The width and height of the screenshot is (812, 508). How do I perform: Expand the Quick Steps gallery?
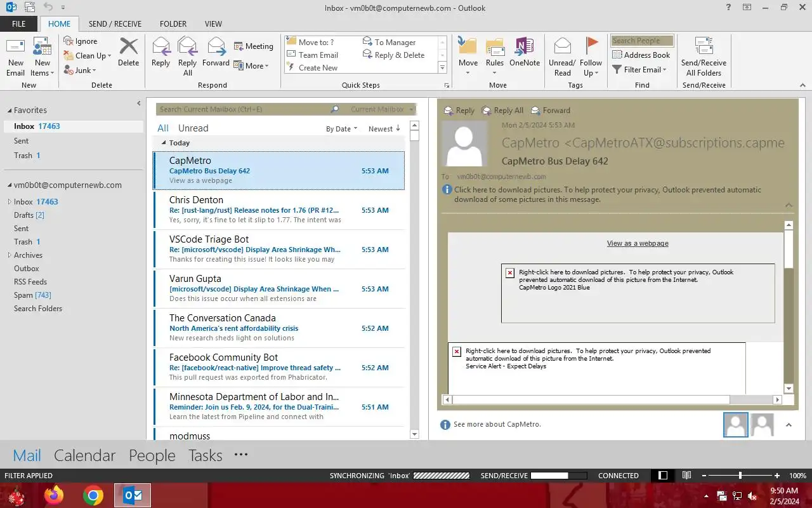[443, 67]
